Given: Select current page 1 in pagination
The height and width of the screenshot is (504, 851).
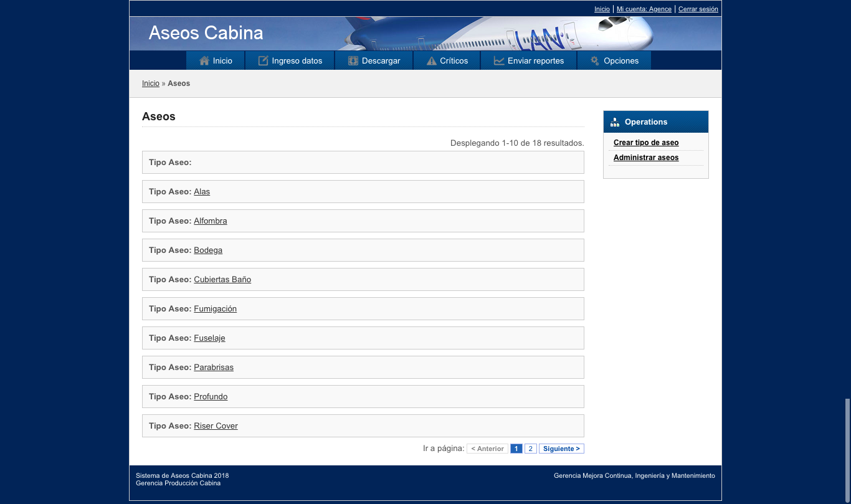Looking at the screenshot, I should pyautogui.click(x=516, y=449).
